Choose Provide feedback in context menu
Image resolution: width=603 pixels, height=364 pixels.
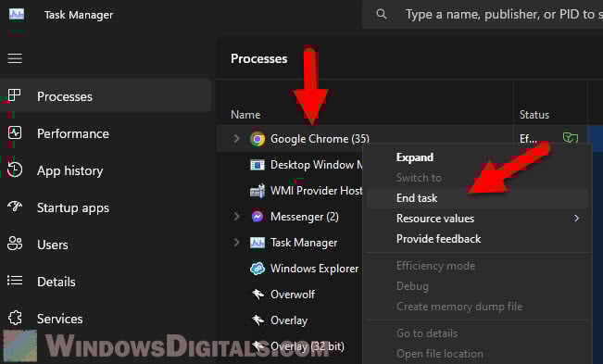pos(438,239)
